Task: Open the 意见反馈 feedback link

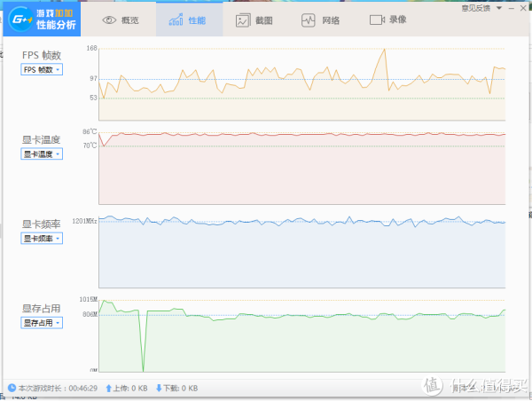Action: tap(475, 8)
